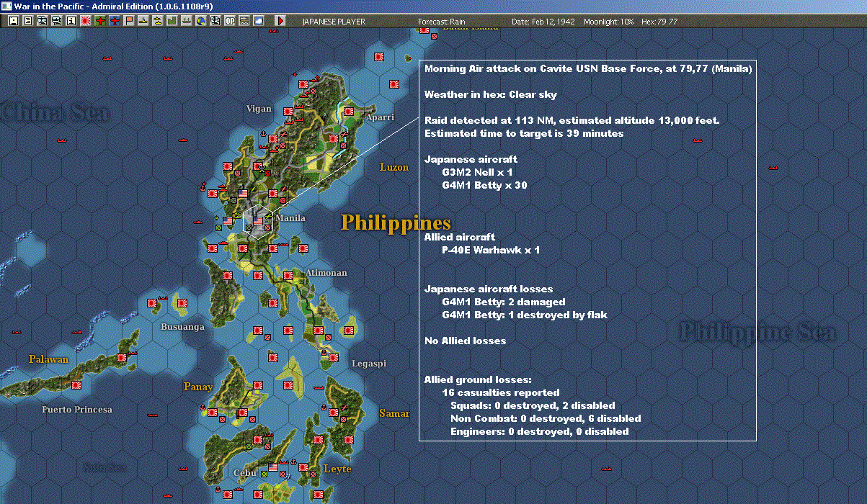This screenshot has height=504, width=867.
Task: Open the globe icon in the toolbar
Action: point(200,22)
